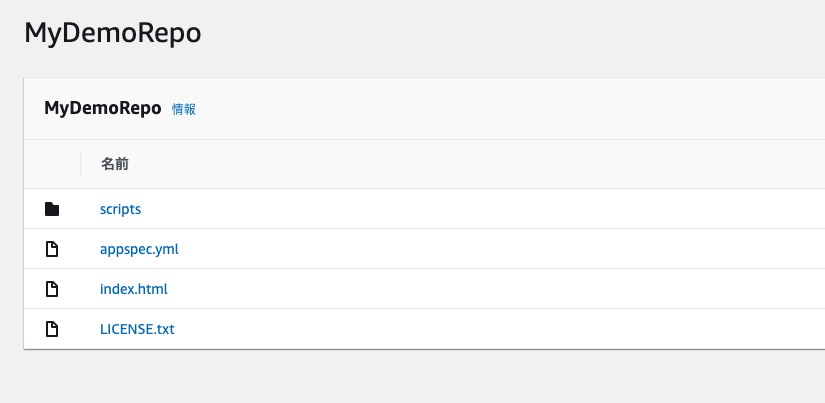Open the appspec.yml file link

click(139, 249)
